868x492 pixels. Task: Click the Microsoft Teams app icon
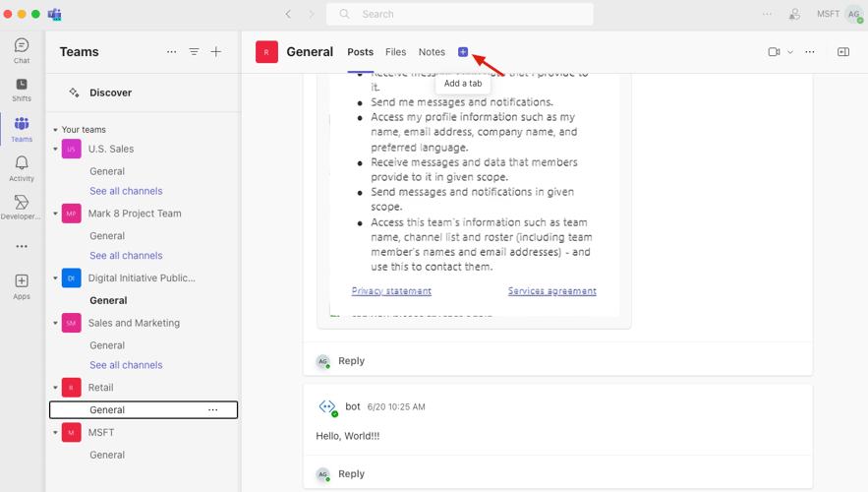[54, 15]
